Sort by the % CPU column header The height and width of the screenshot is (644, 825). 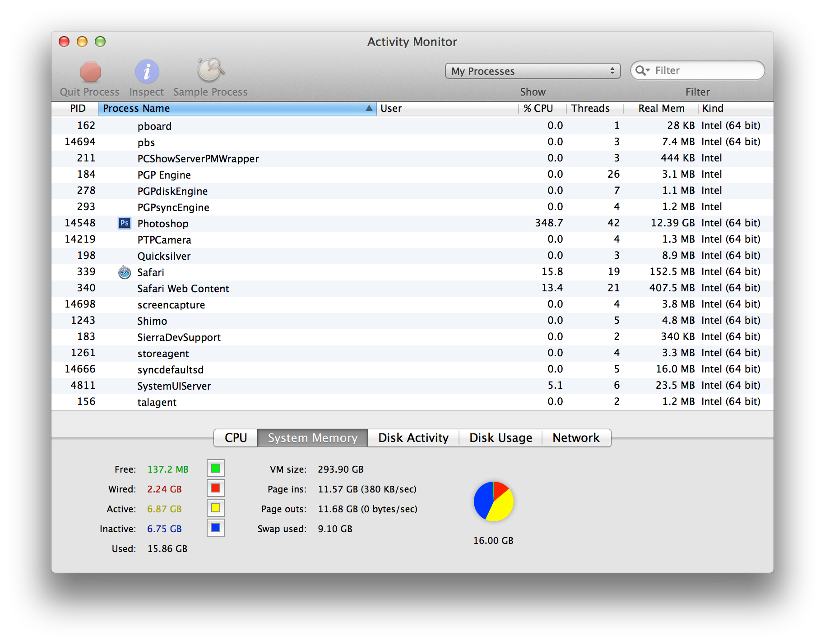[x=542, y=108]
